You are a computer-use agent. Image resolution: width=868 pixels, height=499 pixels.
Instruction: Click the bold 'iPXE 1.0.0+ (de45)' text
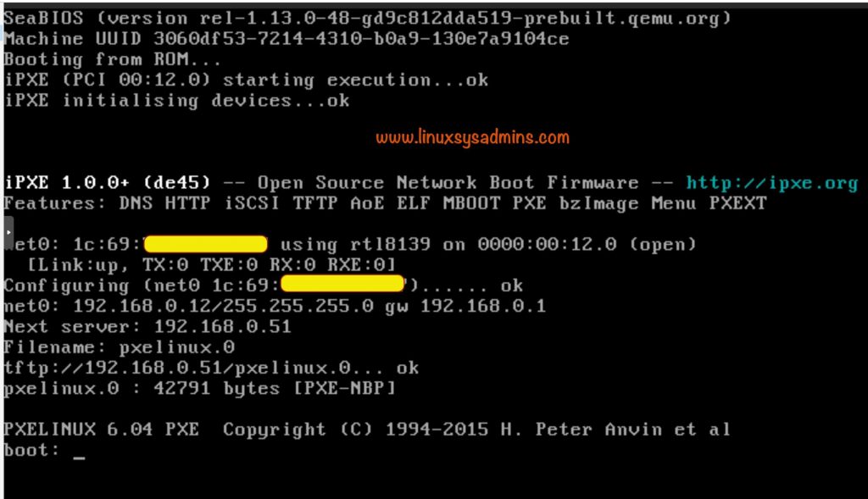click(x=108, y=183)
